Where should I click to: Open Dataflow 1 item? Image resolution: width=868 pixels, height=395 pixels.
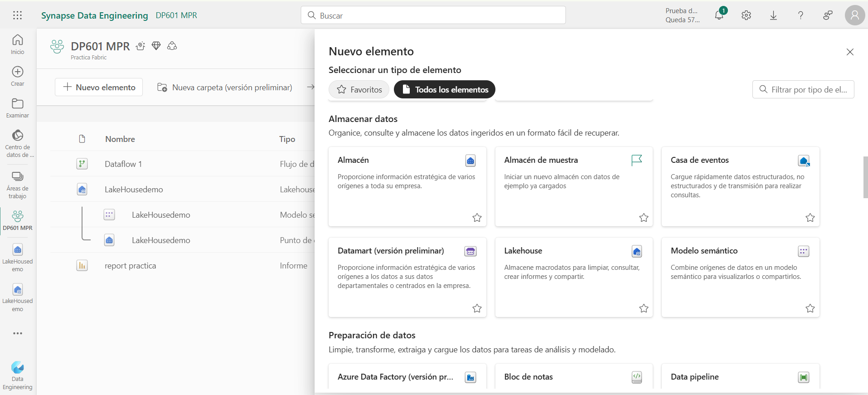pos(123,164)
